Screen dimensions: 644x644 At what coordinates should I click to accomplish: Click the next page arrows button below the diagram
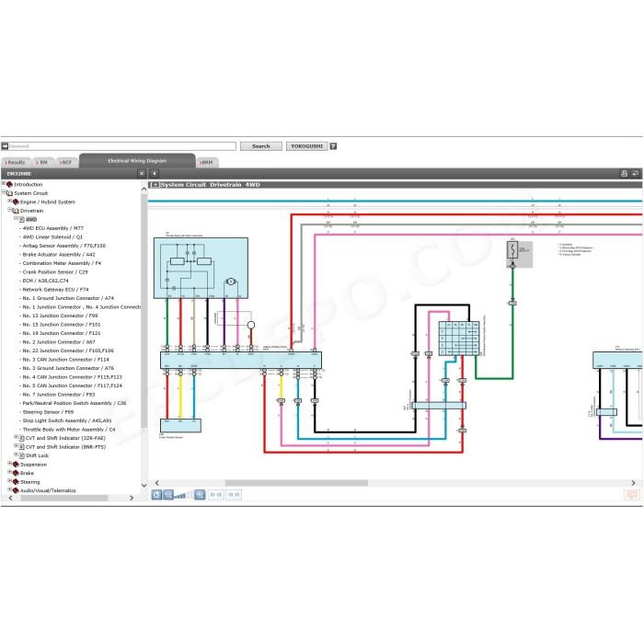click(x=234, y=495)
